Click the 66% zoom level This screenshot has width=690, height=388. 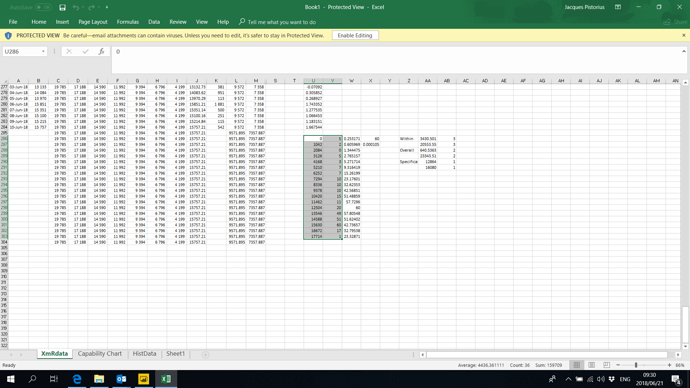(680, 365)
